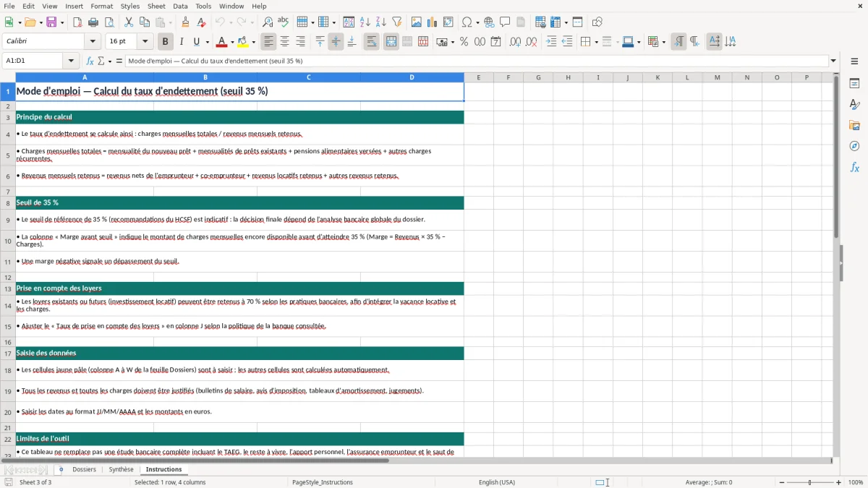Toggle Italic formatting

pos(182,42)
